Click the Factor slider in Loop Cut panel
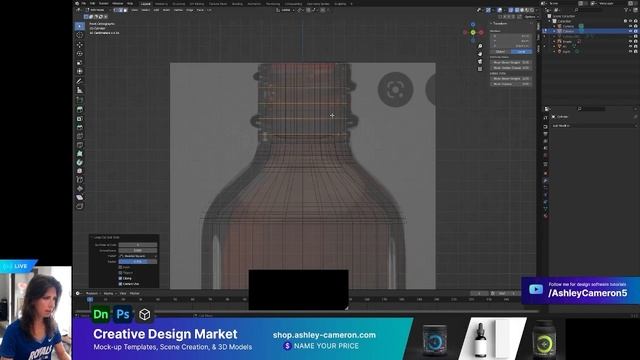The image size is (640, 360). pos(138,261)
